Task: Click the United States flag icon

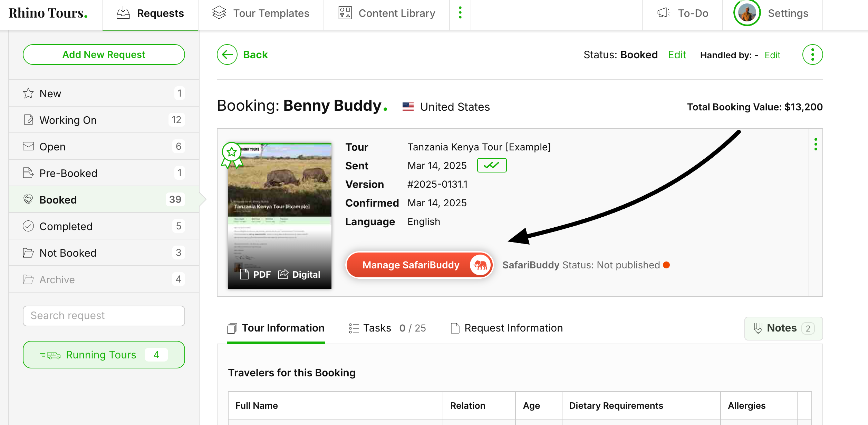Action: (408, 107)
